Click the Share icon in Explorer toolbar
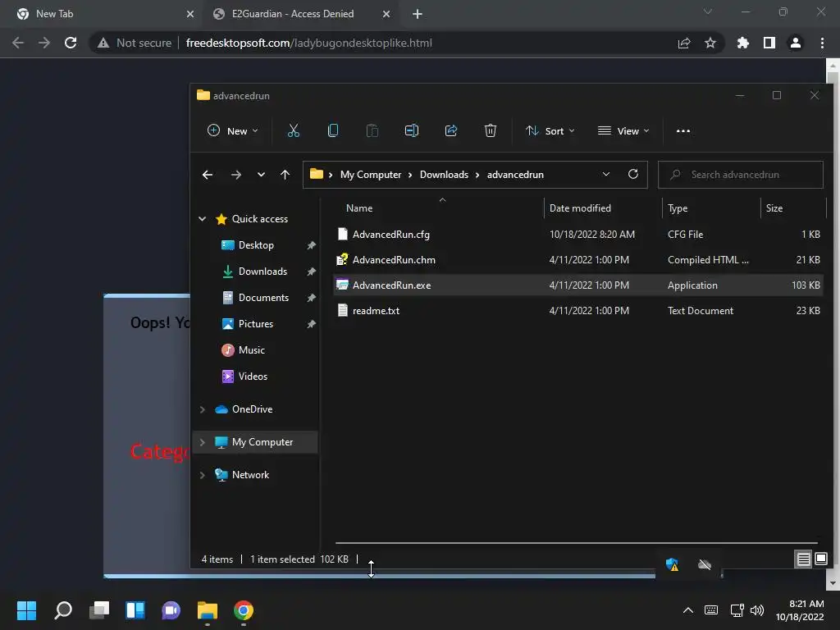840x630 pixels. (451, 130)
